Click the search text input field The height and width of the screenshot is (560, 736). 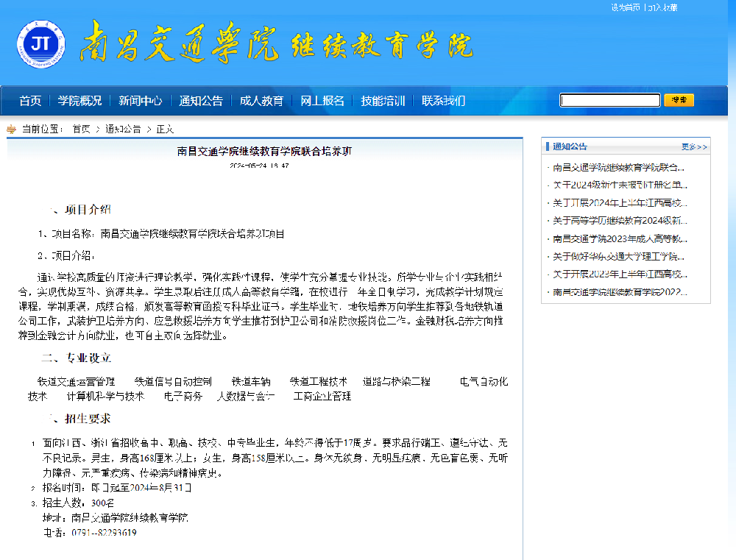coord(609,100)
